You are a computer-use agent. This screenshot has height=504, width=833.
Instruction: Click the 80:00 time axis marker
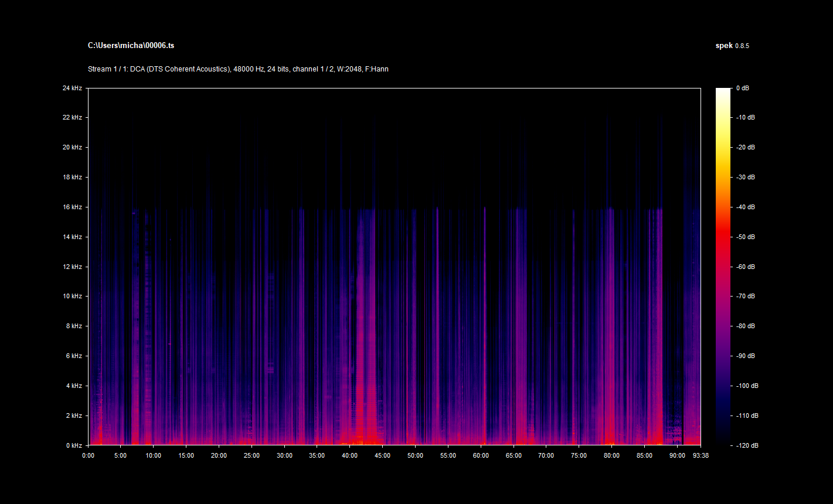[611, 455]
